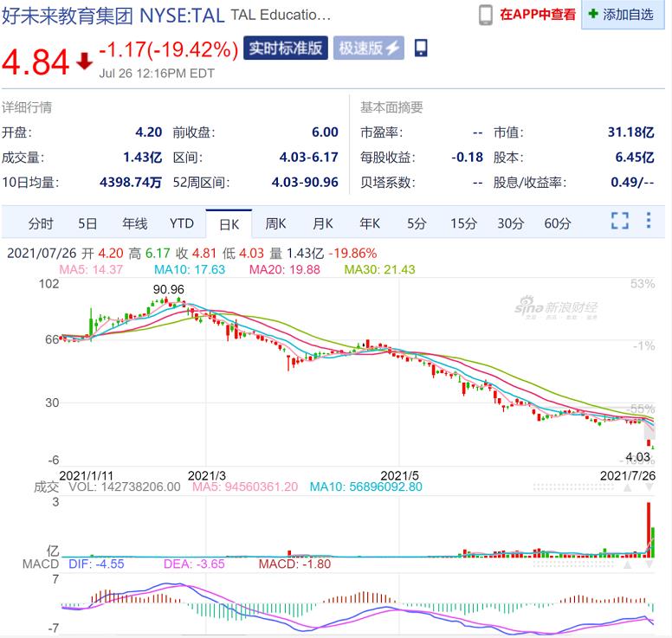Select the YTD chart tab
This screenshot has width=672, height=638.
click(x=182, y=223)
